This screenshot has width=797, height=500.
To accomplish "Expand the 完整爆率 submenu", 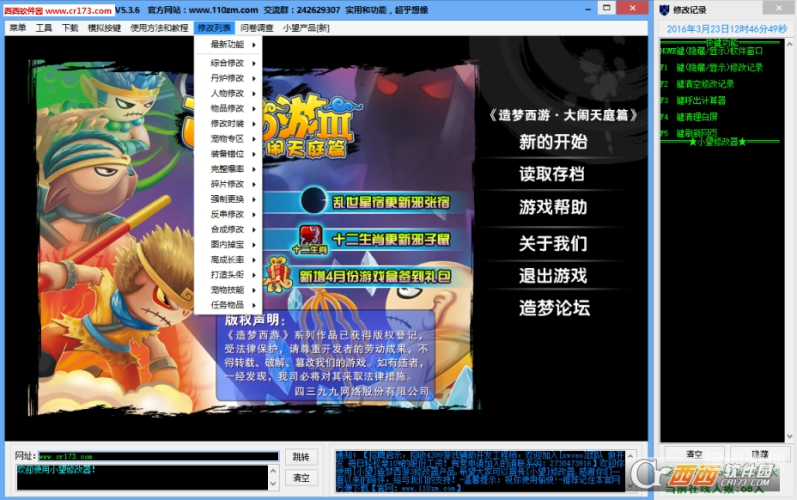I will pos(228,169).
